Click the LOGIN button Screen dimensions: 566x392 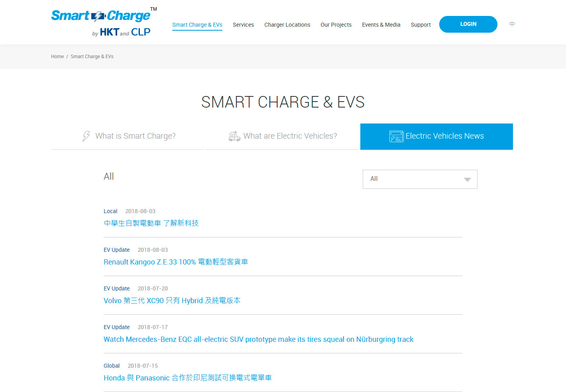pos(468,24)
